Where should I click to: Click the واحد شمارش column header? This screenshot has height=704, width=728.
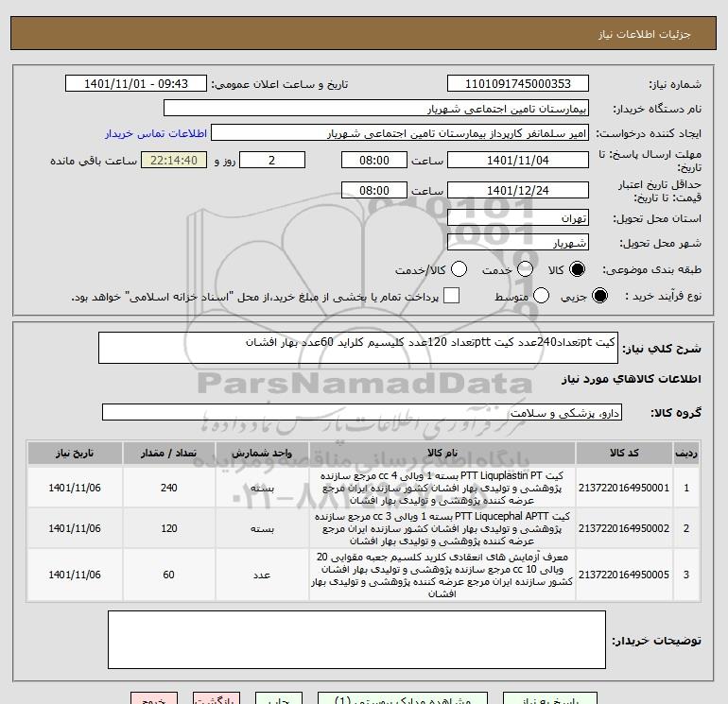click(262, 453)
